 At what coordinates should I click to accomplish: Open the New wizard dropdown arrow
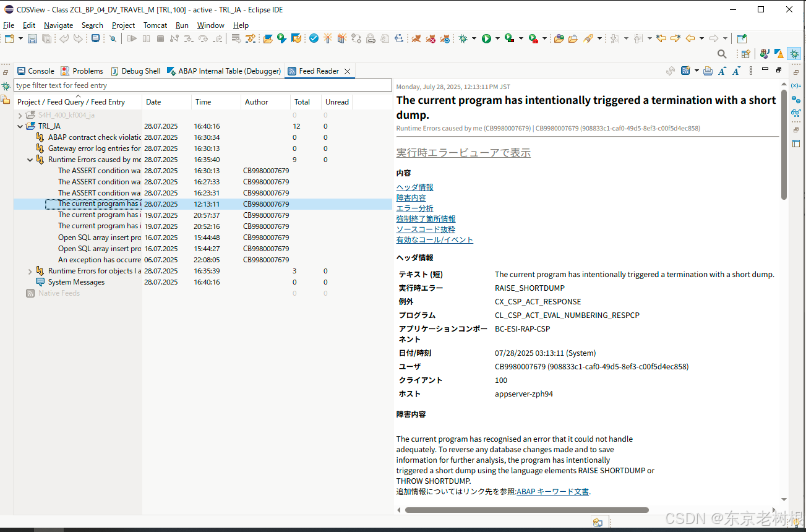20,38
